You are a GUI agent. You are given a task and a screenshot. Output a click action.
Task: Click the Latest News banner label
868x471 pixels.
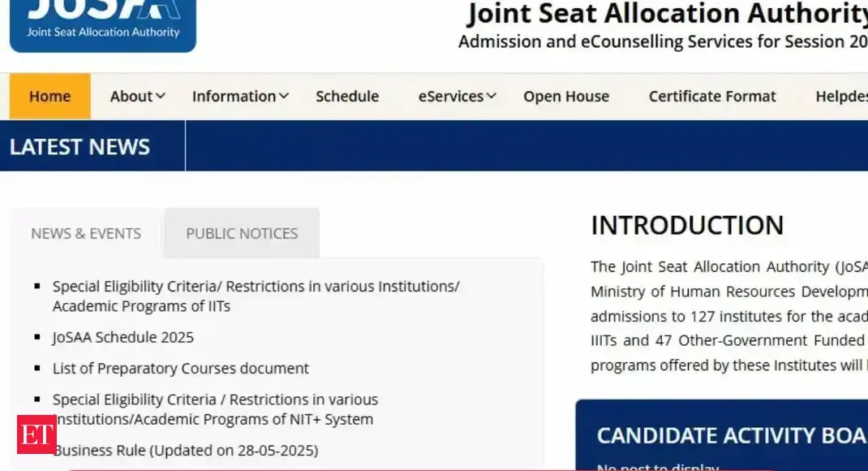79,147
